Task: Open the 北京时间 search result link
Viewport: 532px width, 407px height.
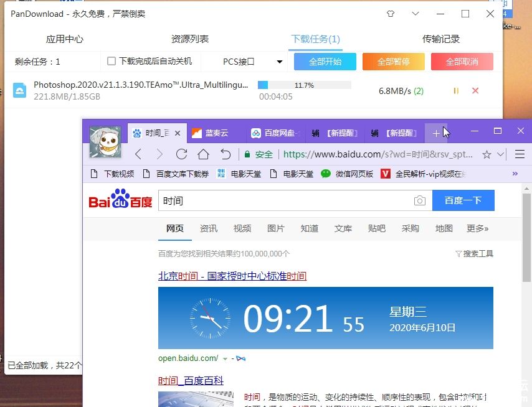Action: pyautogui.click(x=232, y=276)
